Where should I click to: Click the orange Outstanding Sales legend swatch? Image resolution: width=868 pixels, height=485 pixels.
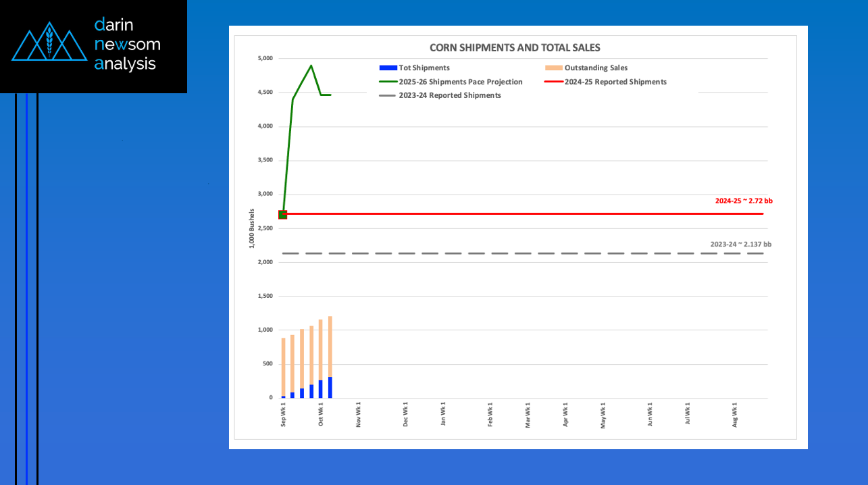click(553, 68)
